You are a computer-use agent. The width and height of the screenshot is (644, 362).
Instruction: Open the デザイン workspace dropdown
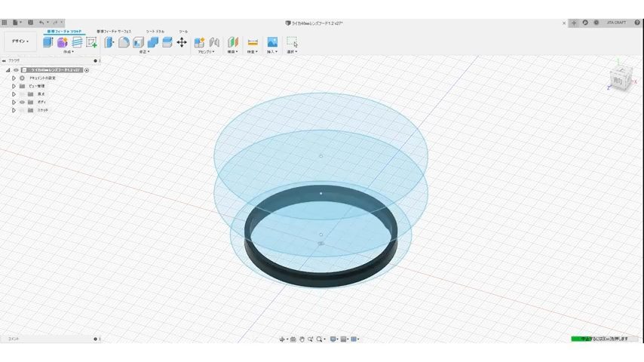pos(20,41)
